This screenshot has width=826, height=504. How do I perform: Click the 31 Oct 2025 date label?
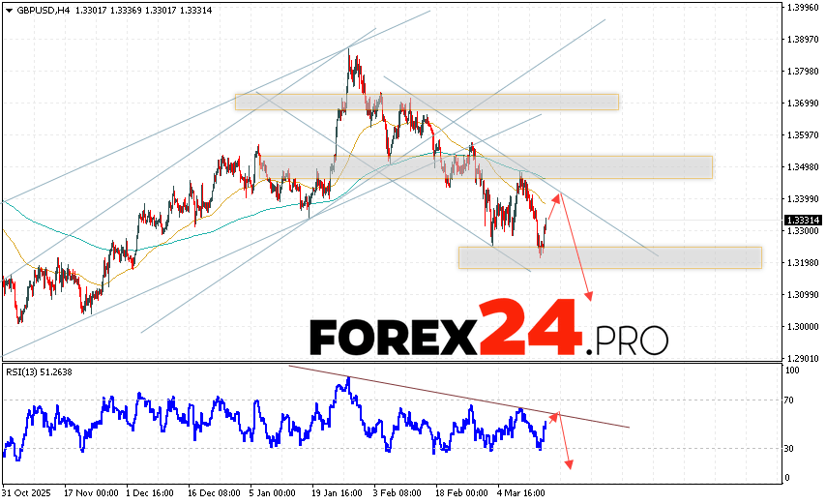point(26,493)
